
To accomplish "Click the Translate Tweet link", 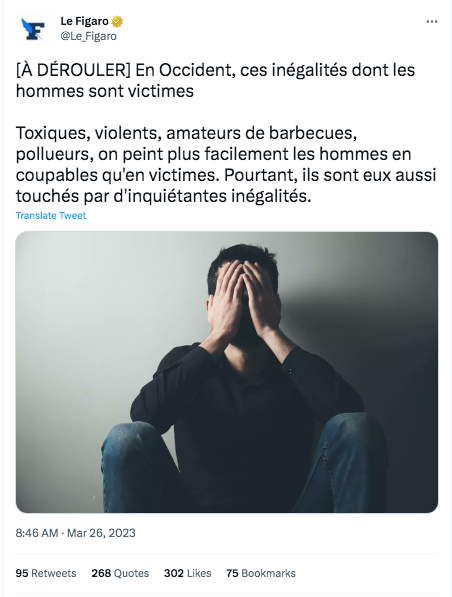I will (x=51, y=215).
